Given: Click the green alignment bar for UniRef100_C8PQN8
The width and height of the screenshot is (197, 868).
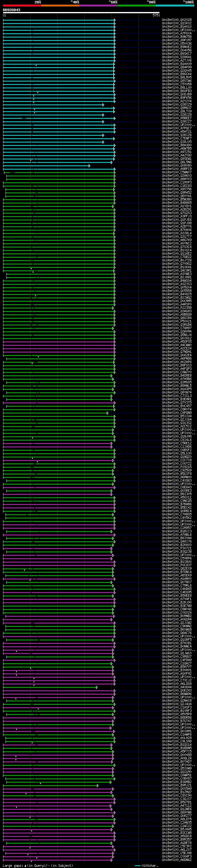Looking at the screenshot, I should point(56,413).
